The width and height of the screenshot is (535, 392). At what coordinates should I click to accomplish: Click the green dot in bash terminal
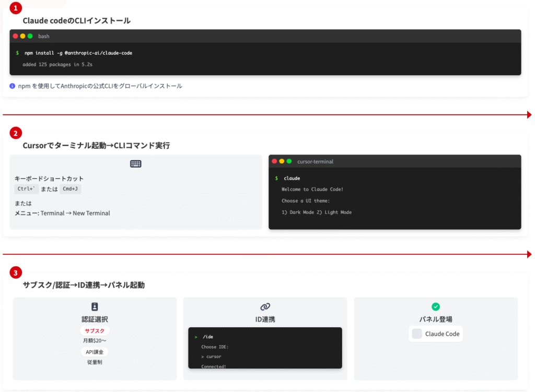(30, 36)
